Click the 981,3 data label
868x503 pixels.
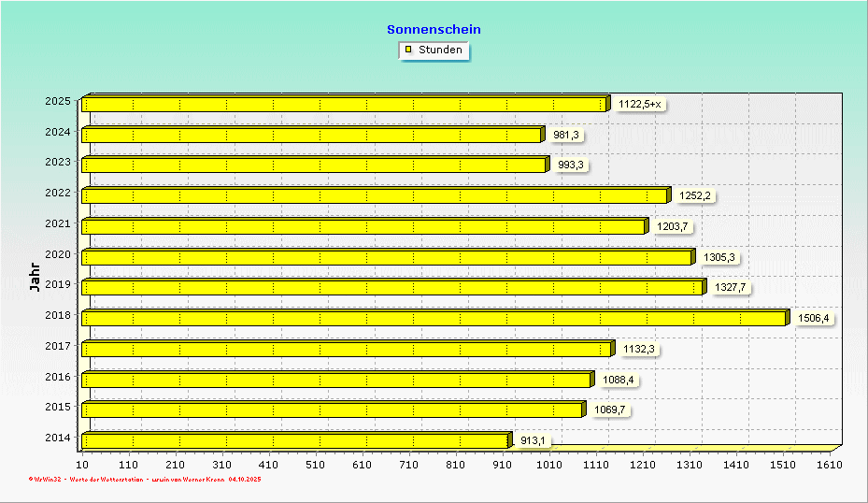pos(565,135)
